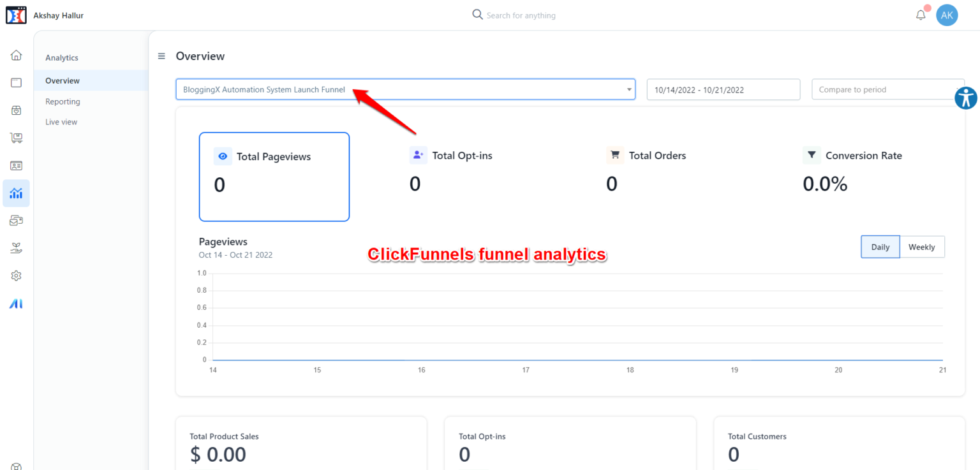This screenshot has height=470, width=980.
Task: Click the Conversion Rate funnel icon
Action: (x=812, y=155)
